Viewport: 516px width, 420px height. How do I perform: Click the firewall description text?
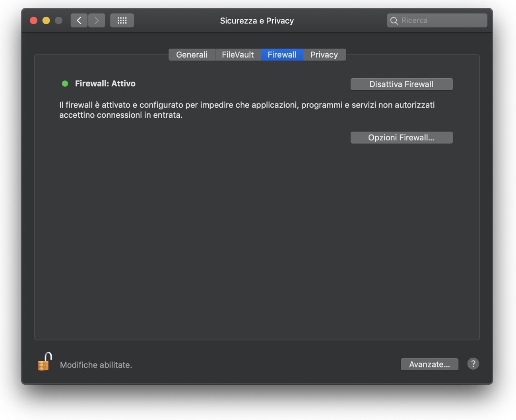point(246,110)
